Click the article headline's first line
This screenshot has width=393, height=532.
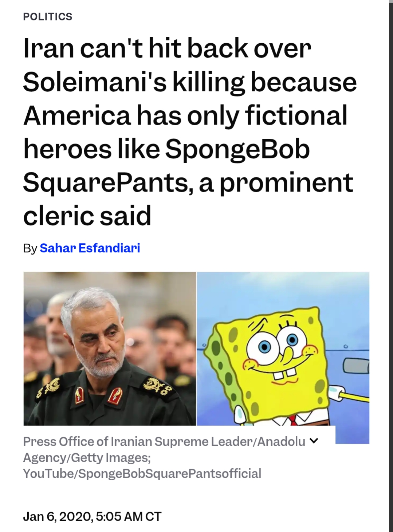(x=167, y=48)
